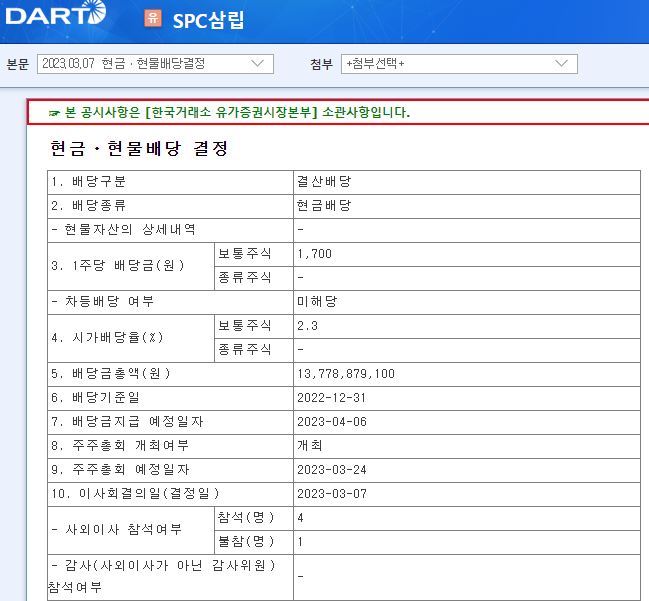The height and width of the screenshot is (601, 649).
Task: Click the 4. 시가배당율(%) label
Action: tap(108, 338)
